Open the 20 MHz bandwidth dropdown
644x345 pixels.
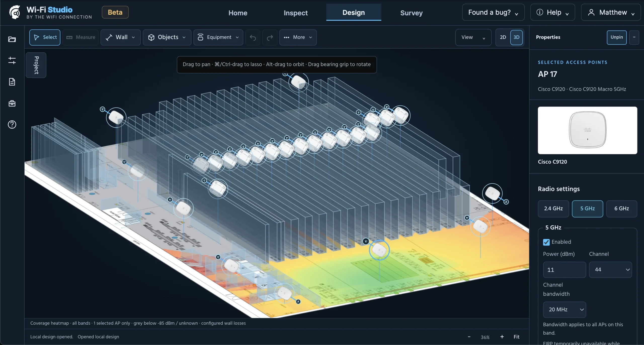point(565,309)
